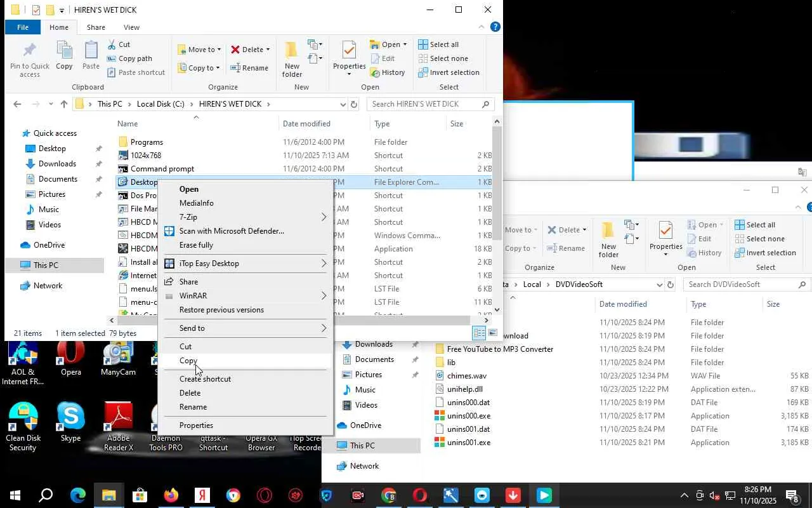Open the Adobe Reader X desktop icon
The height and width of the screenshot is (508, 812).
(x=119, y=427)
